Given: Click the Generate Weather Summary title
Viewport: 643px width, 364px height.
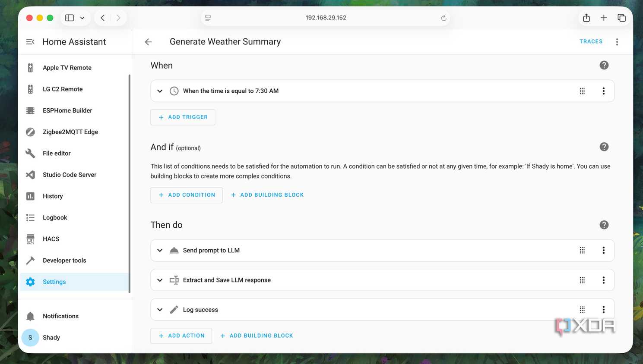Looking at the screenshot, I should tap(225, 42).
